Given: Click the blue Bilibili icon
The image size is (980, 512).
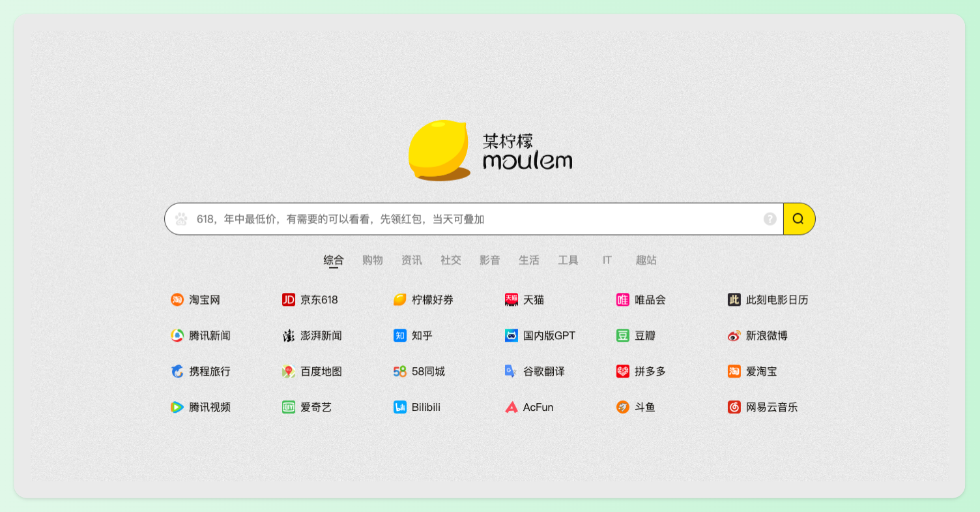Looking at the screenshot, I should (400, 408).
